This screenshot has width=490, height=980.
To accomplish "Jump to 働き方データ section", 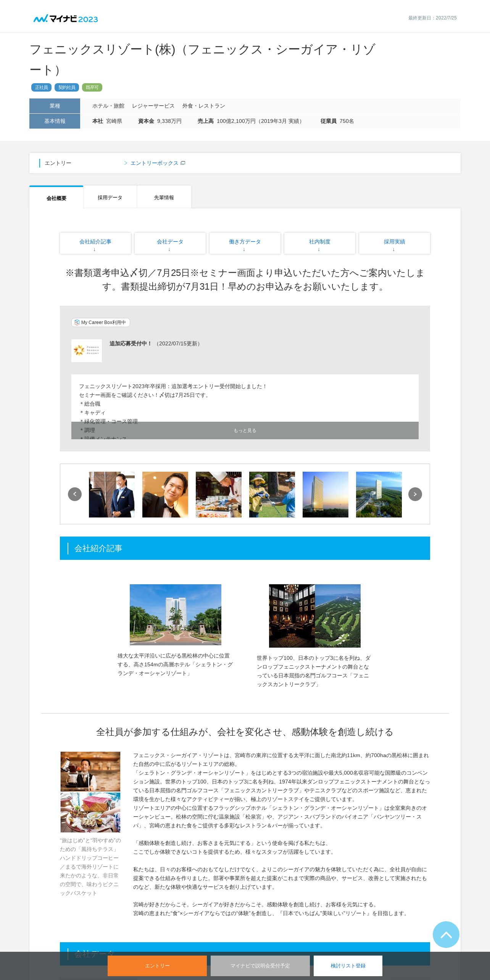I will pos(245,243).
